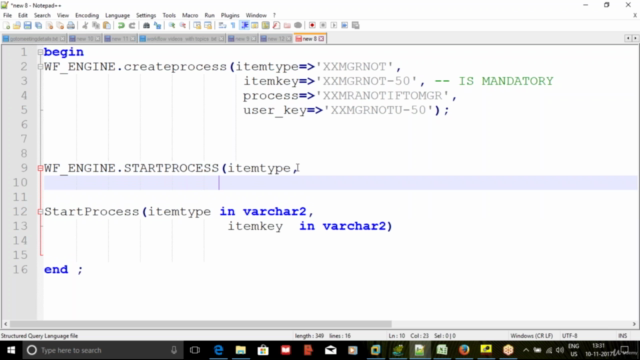Open the Window menu

256,15
